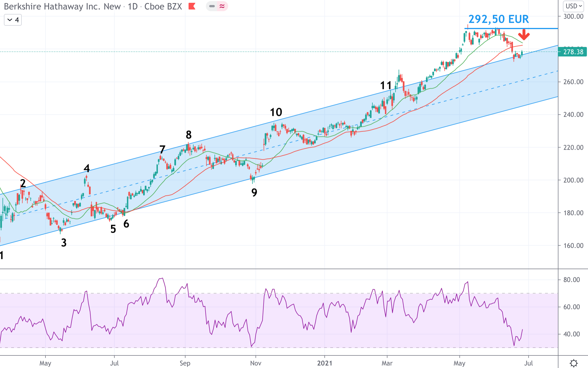Click the 1D interval label
This screenshot has height=368, width=588.
[x=133, y=6]
